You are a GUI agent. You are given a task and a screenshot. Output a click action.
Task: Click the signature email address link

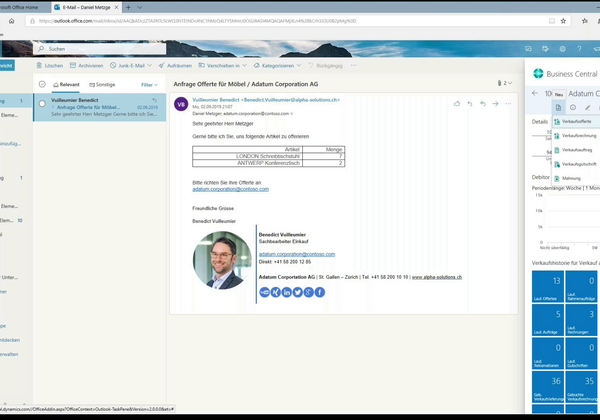pyautogui.click(x=297, y=254)
